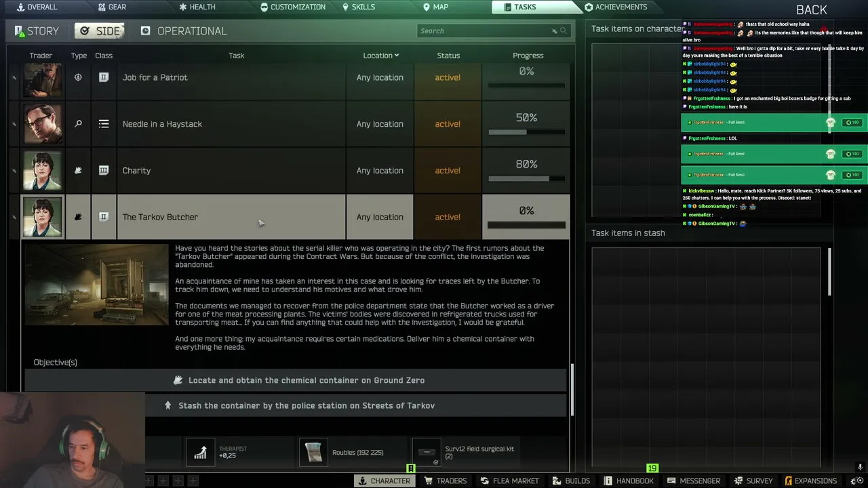Open the Flea Market
The height and width of the screenshot is (488, 868).
[x=509, y=481]
